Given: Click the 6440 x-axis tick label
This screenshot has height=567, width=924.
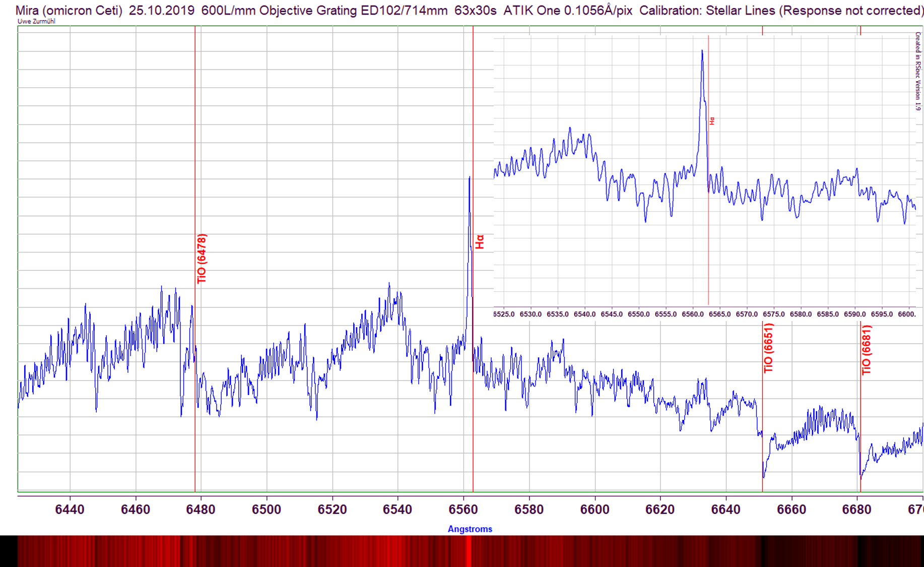Looking at the screenshot, I should click(x=70, y=510).
